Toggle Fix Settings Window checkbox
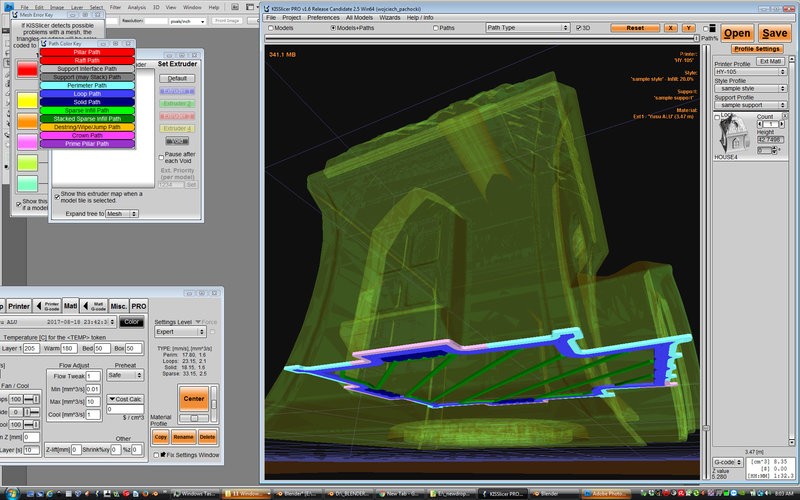The width and height of the screenshot is (800, 500). click(x=156, y=455)
